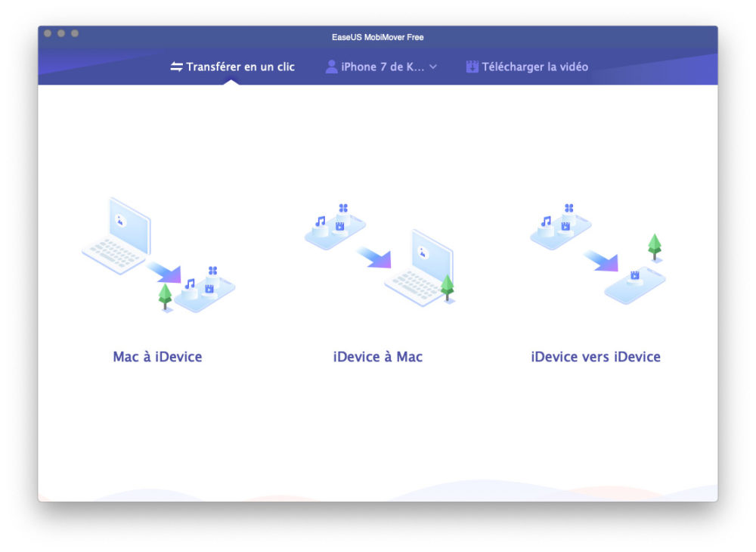Select the iDevice vers iDevice label

click(x=596, y=357)
